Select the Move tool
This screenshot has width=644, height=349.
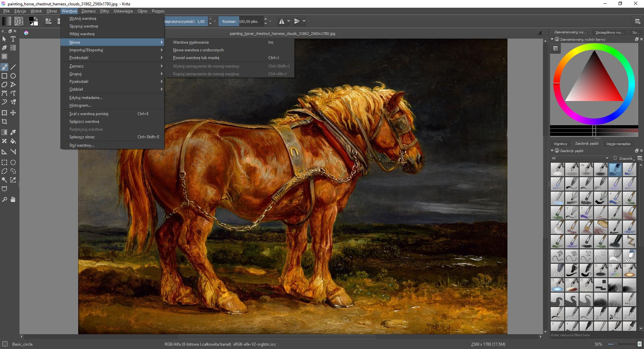pyautogui.click(x=13, y=113)
